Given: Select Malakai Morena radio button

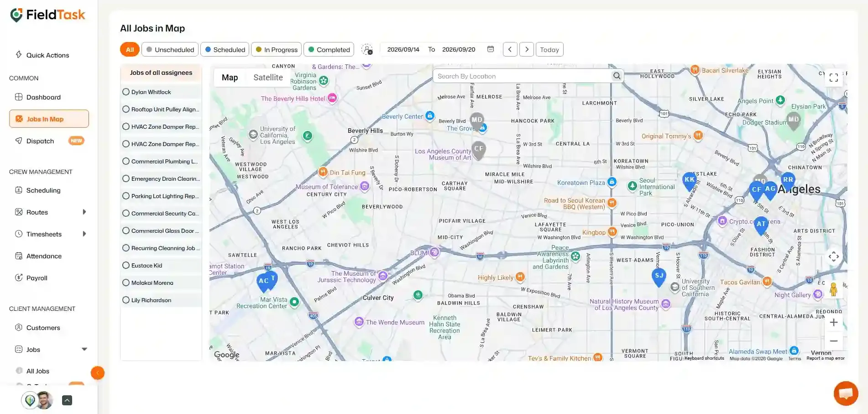Looking at the screenshot, I should (x=126, y=283).
